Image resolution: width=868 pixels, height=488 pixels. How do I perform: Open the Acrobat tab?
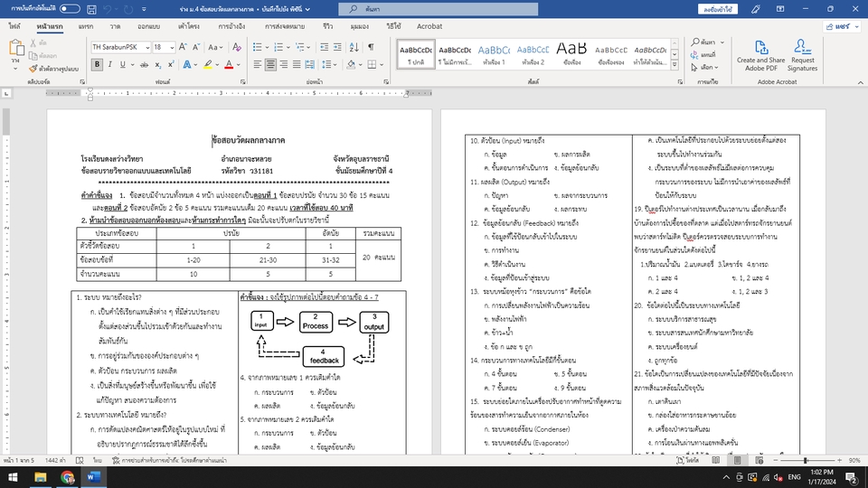coord(429,26)
